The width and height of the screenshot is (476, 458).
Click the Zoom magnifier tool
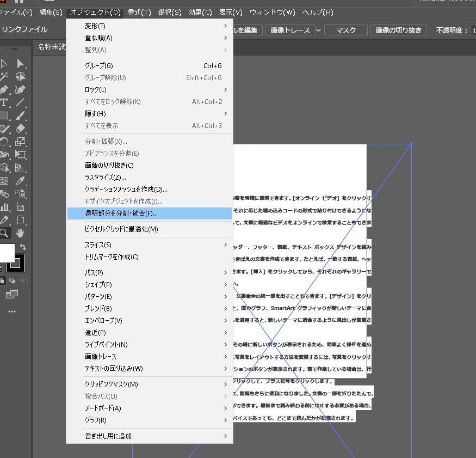[x=4, y=233]
